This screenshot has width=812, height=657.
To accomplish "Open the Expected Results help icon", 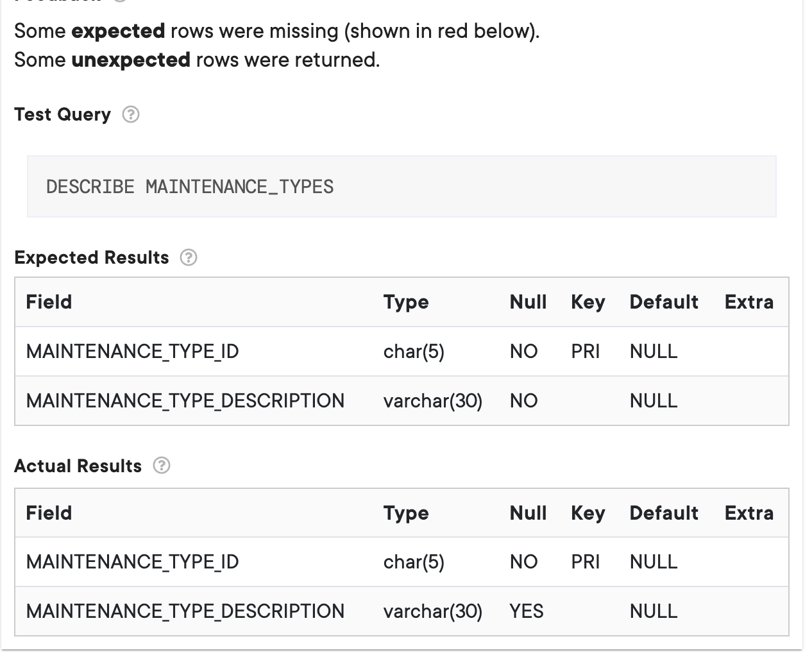I will pos(189,258).
